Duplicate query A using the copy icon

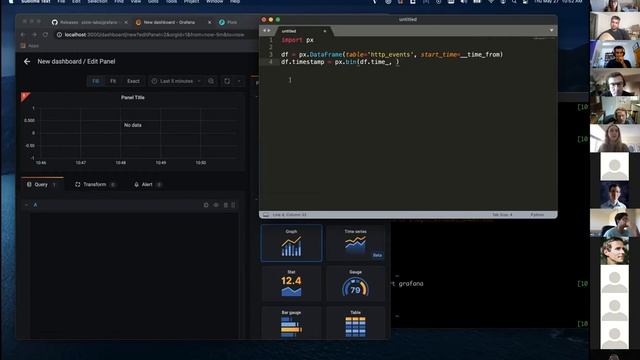click(206, 205)
